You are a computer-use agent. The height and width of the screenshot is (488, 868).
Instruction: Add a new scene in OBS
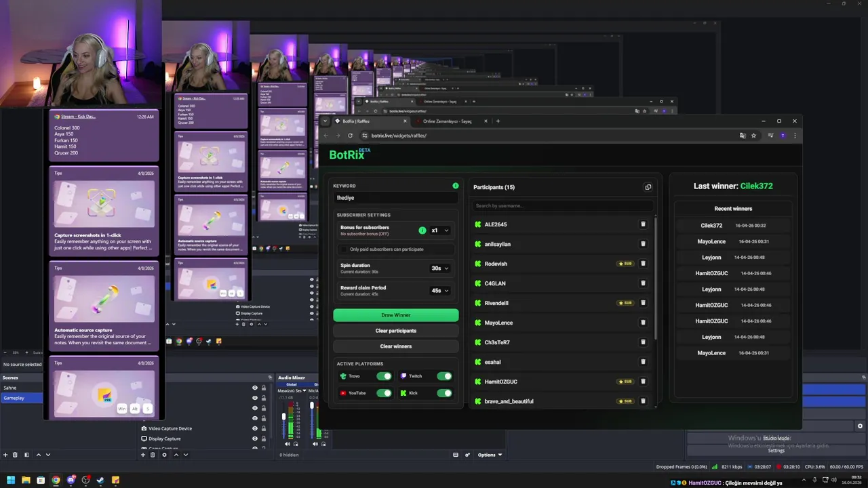click(x=5, y=455)
